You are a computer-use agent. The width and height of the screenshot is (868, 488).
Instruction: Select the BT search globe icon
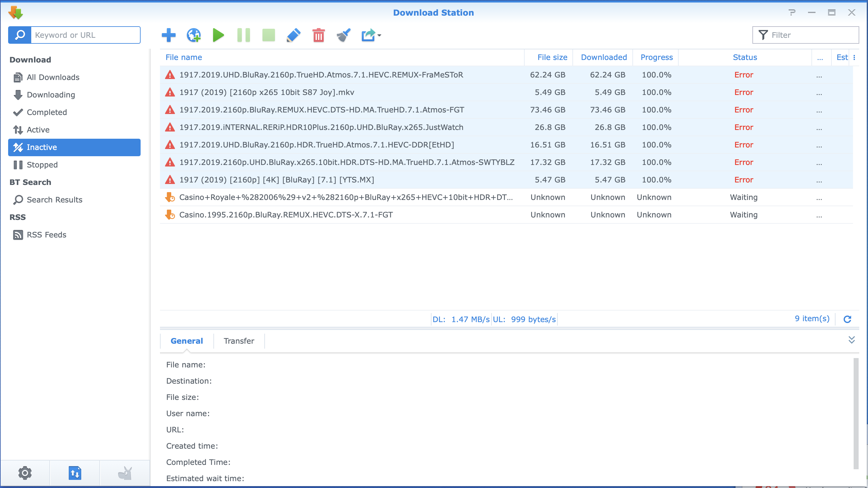[x=193, y=35]
